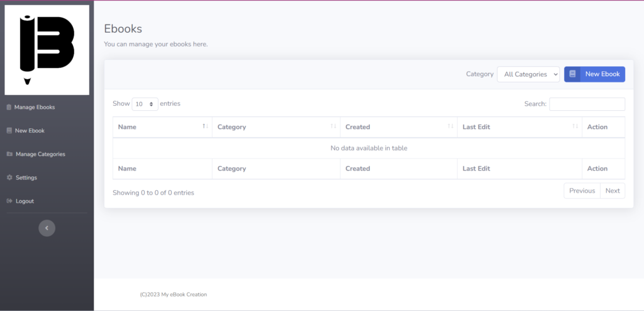Image resolution: width=644 pixels, height=311 pixels.
Task: Open the All Categories dropdown
Action: point(528,74)
